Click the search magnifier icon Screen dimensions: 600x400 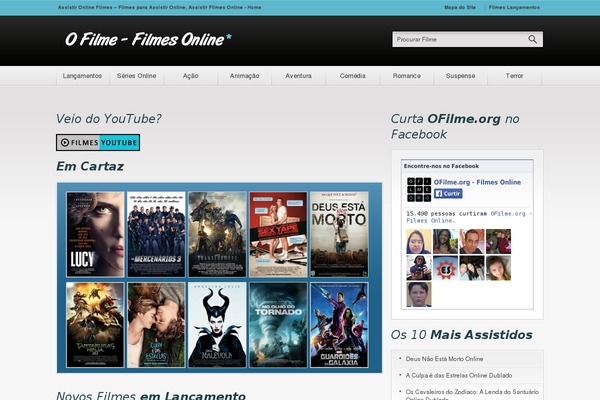(x=532, y=39)
